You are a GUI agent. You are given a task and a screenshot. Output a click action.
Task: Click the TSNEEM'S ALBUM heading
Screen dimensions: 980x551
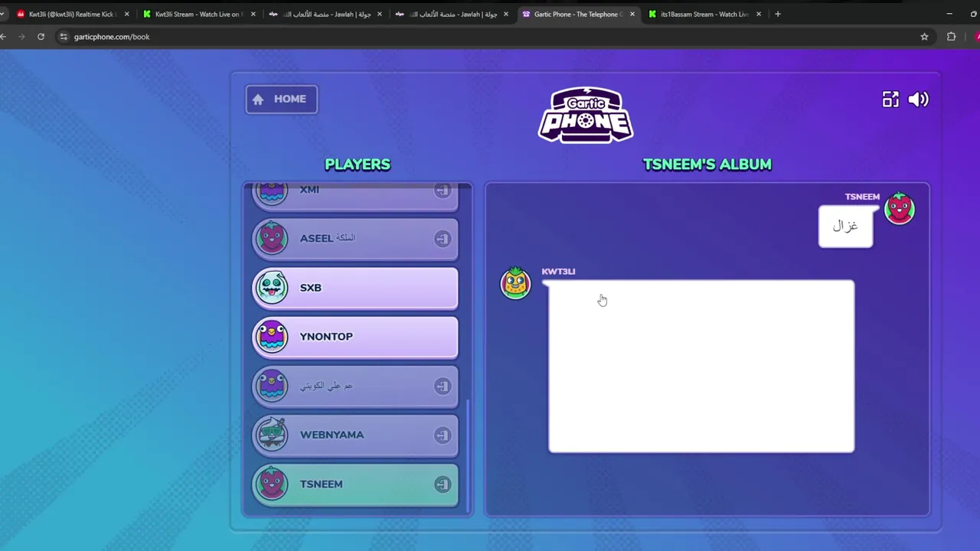click(707, 165)
